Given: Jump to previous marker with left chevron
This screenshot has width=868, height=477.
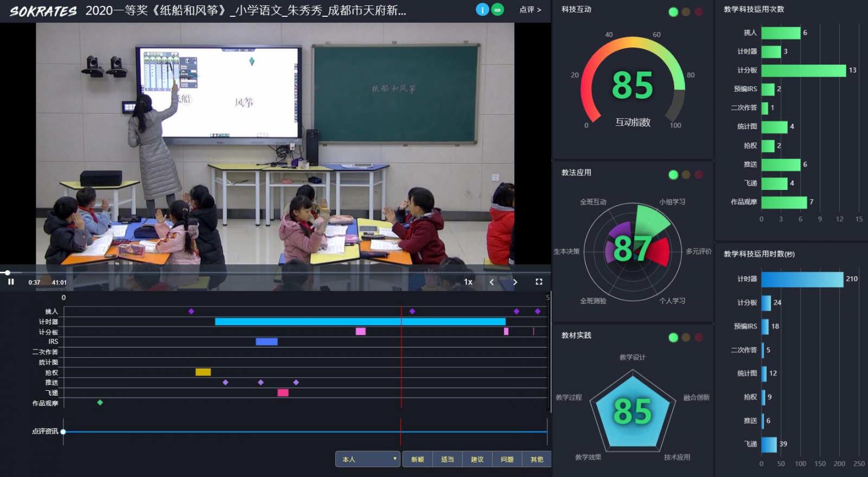Looking at the screenshot, I should point(492,282).
